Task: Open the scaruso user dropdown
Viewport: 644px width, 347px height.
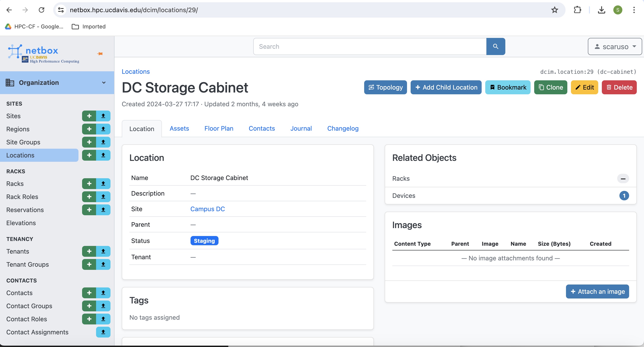Action: coord(614,46)
